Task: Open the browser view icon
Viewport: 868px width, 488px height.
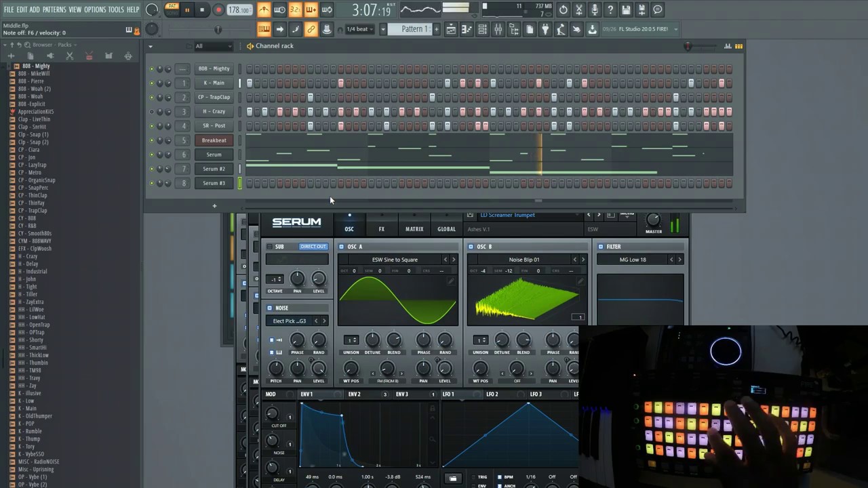Action: (x=513, y=29)
